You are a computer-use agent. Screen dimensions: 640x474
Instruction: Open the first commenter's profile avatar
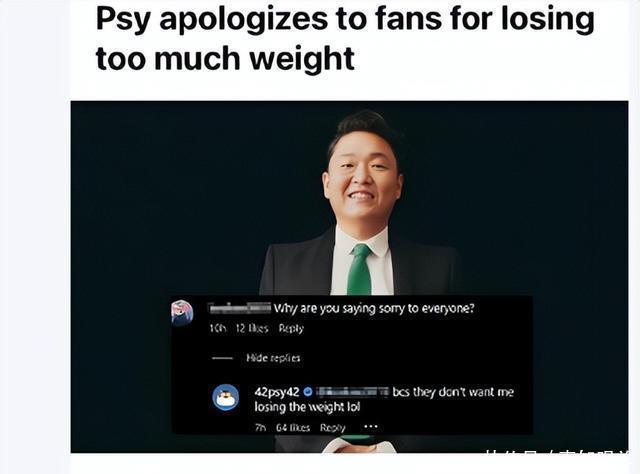coord(182,312)
